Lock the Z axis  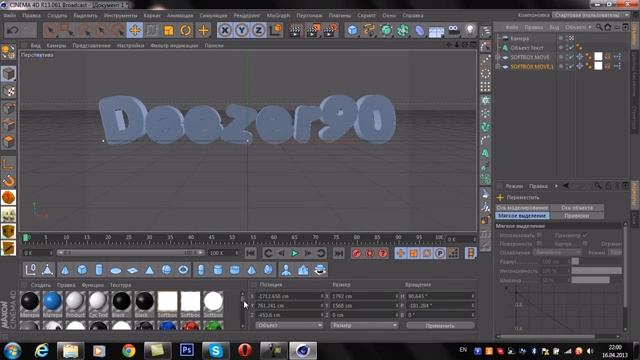point(258,30)
